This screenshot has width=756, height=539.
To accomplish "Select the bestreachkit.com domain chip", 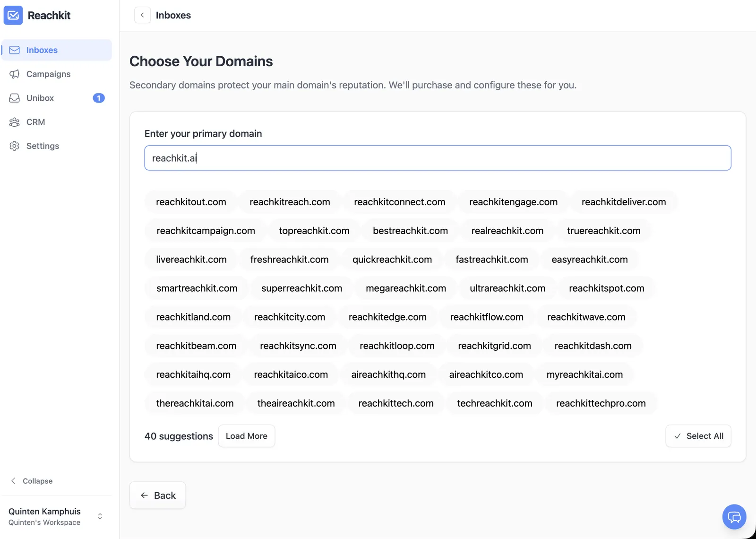I will click(x=411, y=231).
